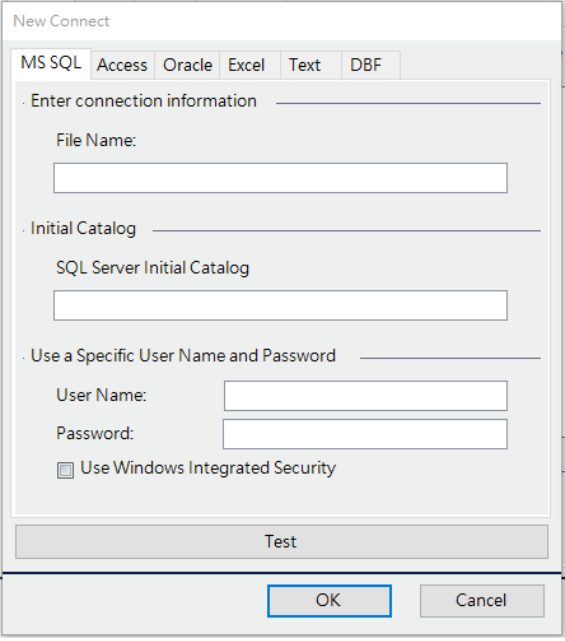Choose the Text tab
The height and width of the screenshot is (641, 565).
pyautogui.click(x=311, y=65)
